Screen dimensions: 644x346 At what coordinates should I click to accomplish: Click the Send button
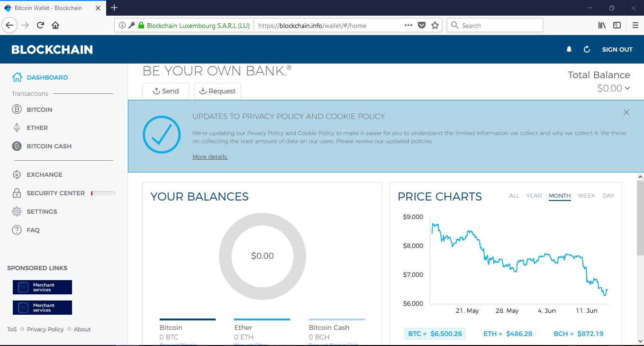(166, 91)
